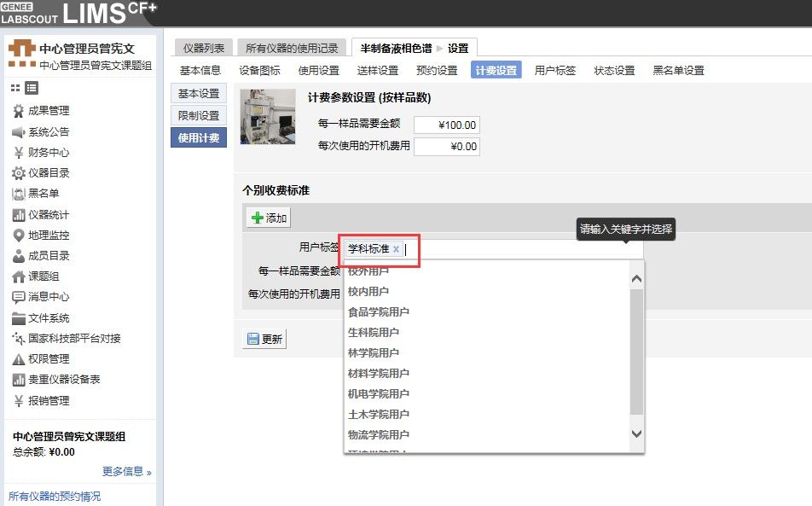Click the 添加 button

(x=269, y=218)
